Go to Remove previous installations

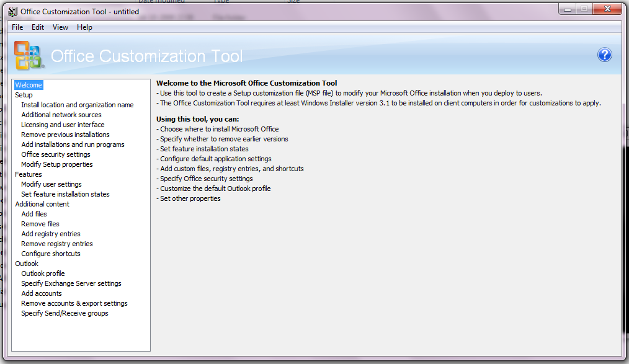point(65,135)
